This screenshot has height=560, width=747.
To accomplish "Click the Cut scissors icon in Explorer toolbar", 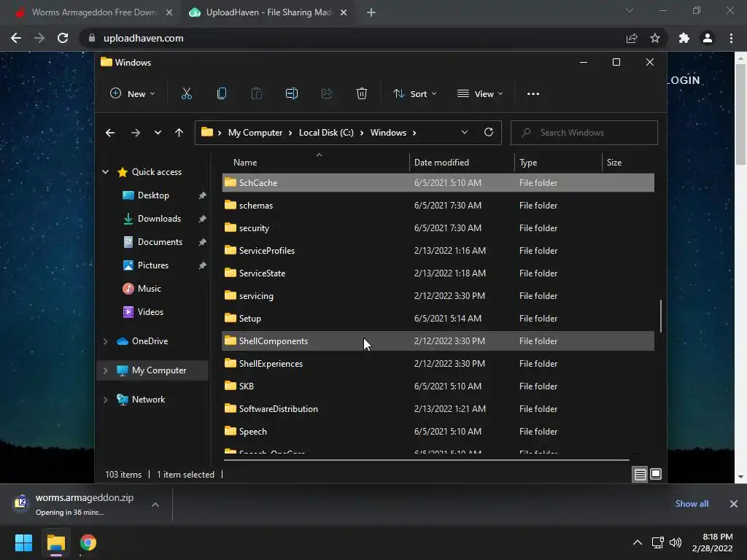I will tap(187, 94).
